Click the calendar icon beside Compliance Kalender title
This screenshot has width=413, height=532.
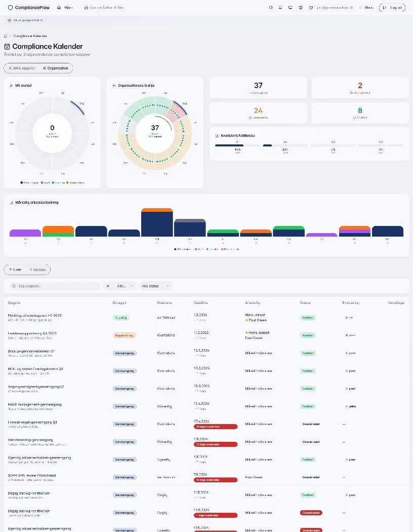[x=7, y=47]
